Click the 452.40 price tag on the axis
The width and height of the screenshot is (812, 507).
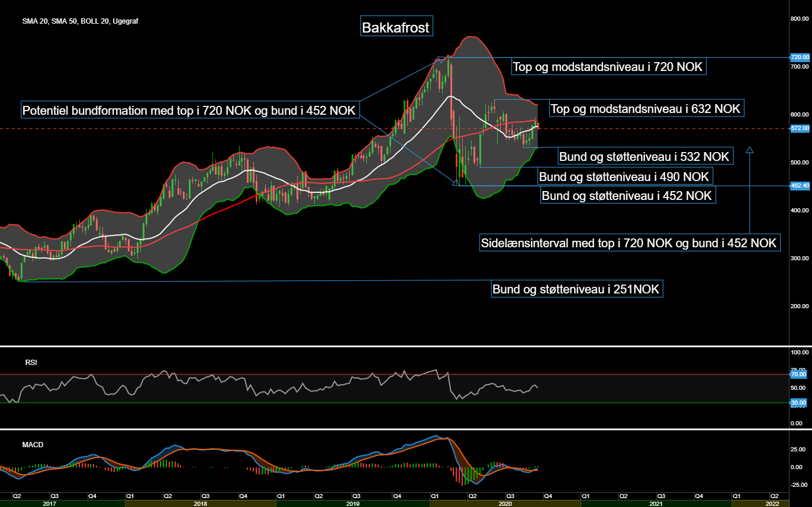(800, 185)
